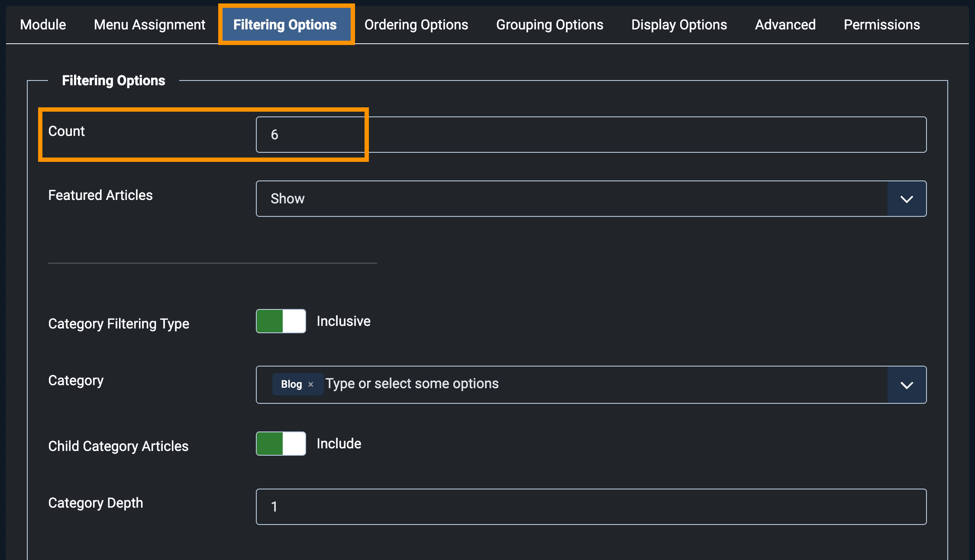Click the Category Depth label
The height and width of the screenshot is (560, 975).
coord(96,503)
